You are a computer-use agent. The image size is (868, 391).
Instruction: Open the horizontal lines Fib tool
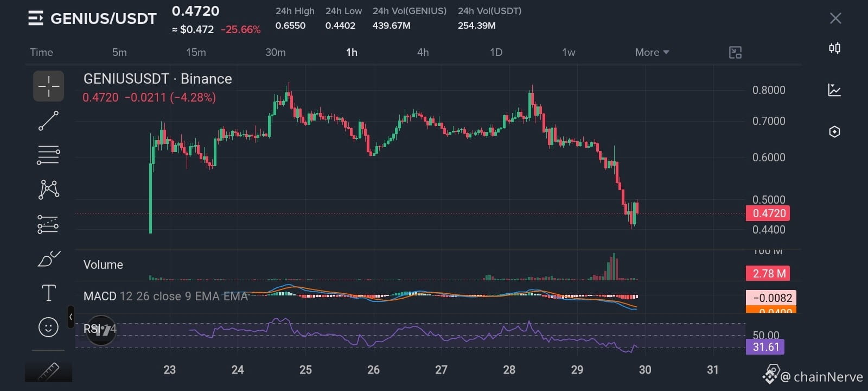tap(48, 155)
